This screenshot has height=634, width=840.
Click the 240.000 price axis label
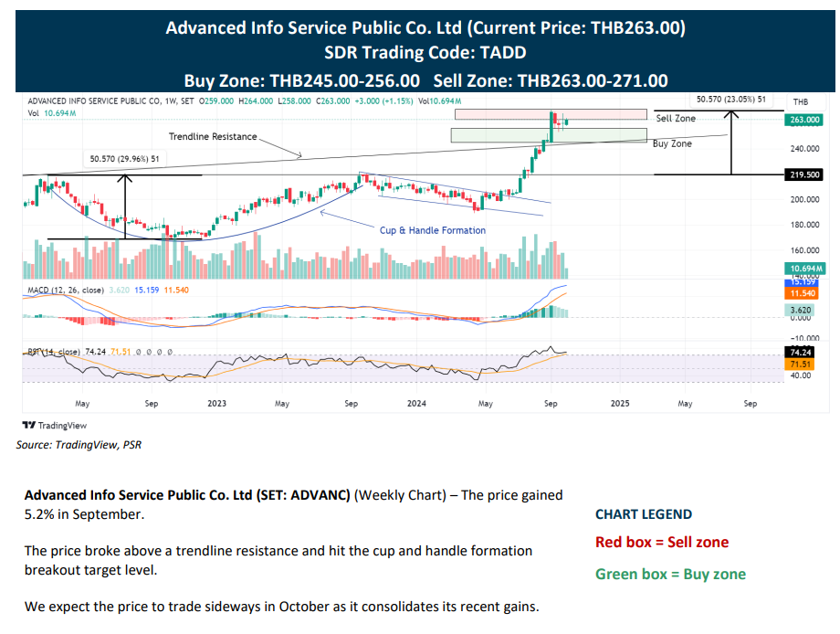(804, 149)
